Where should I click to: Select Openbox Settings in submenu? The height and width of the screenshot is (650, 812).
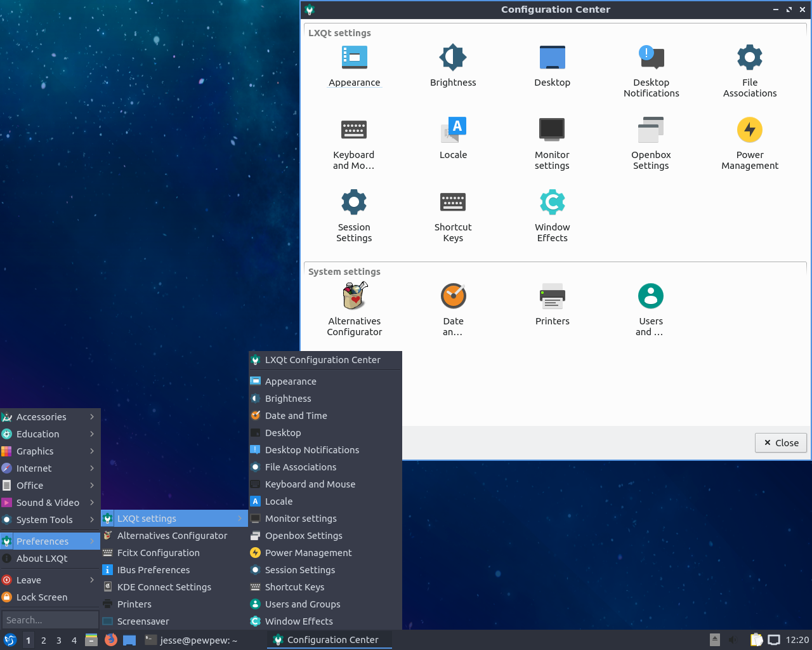click(x=325, y=536)
